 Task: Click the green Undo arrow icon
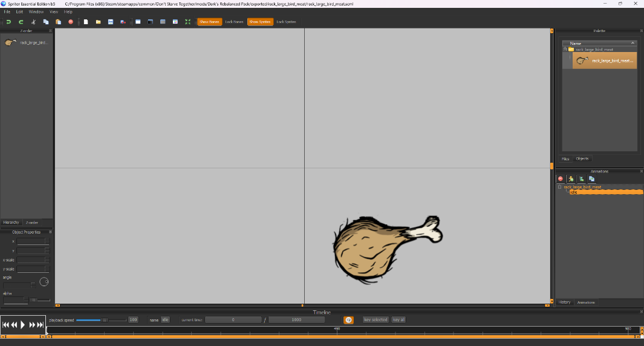[8, 22]
